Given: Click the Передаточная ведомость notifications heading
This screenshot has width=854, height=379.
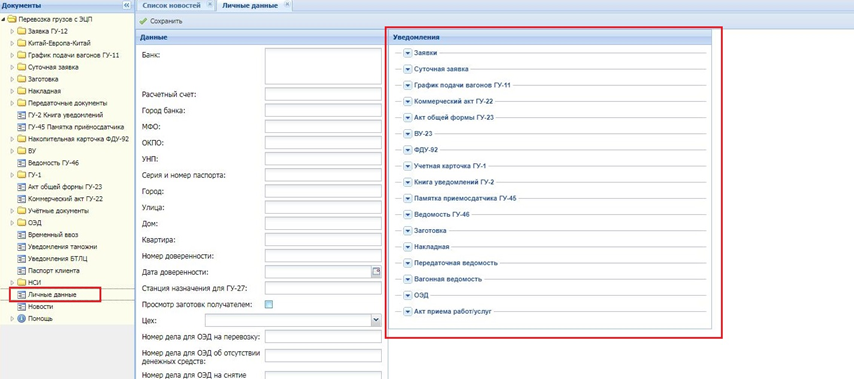Looking at the screenshot, I should pos(456,263).
